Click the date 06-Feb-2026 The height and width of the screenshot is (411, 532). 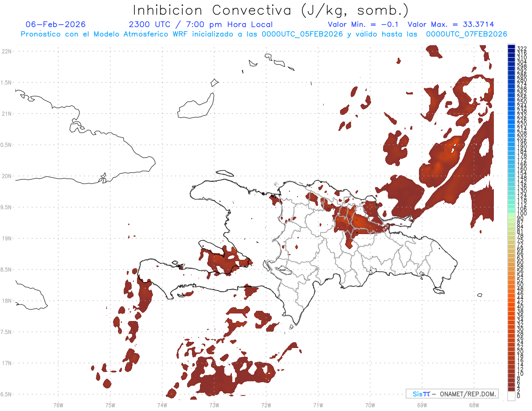56,24
